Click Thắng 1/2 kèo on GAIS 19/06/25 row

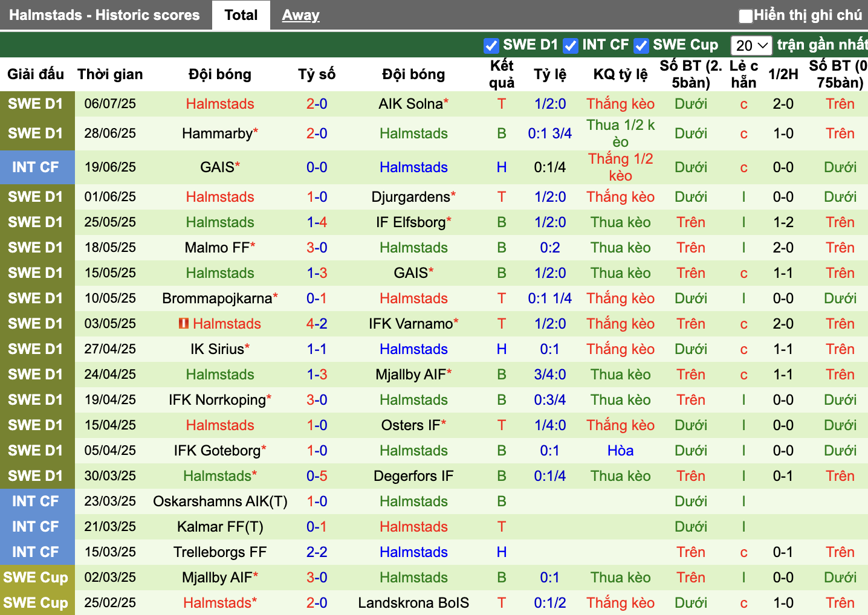tap(621, 167)
